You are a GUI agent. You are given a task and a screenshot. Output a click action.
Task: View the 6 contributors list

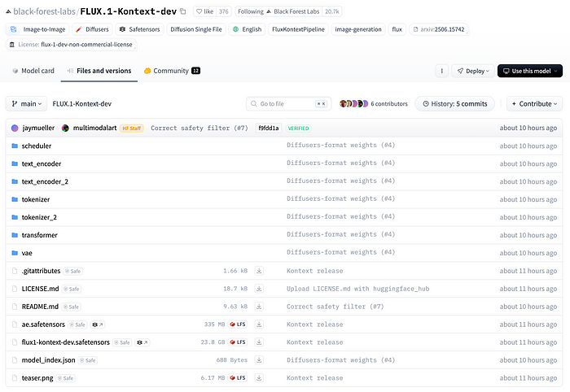[373, 104]
